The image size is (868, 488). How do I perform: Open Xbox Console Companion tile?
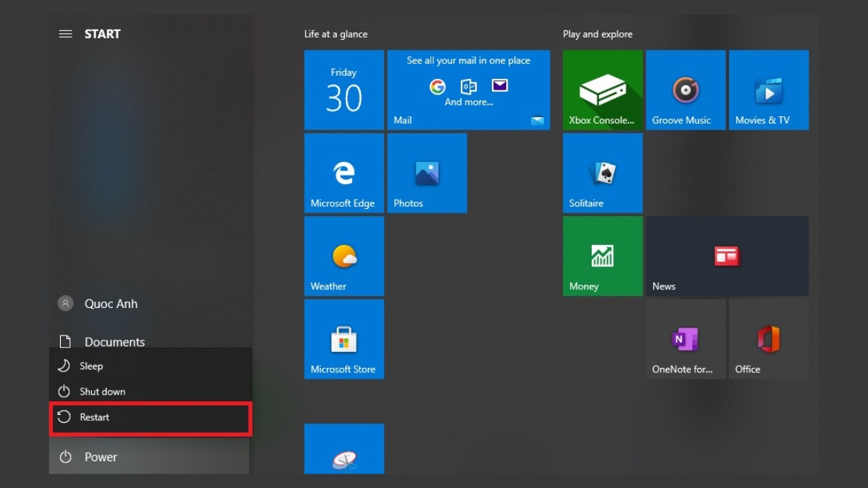click(x=603, y=90)
